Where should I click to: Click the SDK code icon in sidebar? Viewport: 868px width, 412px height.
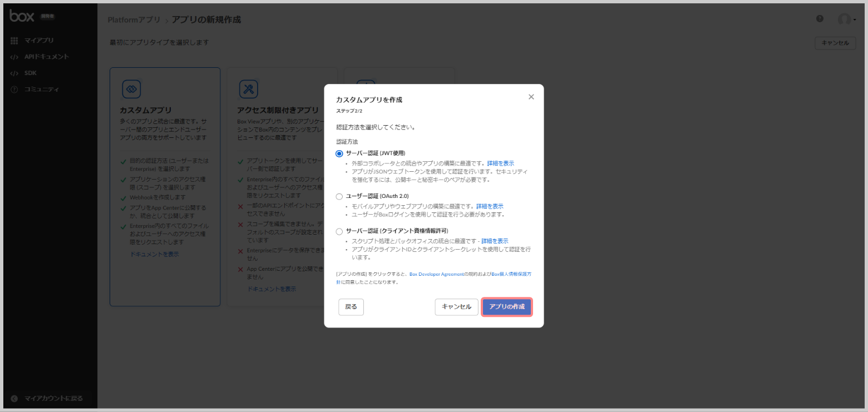14,73
